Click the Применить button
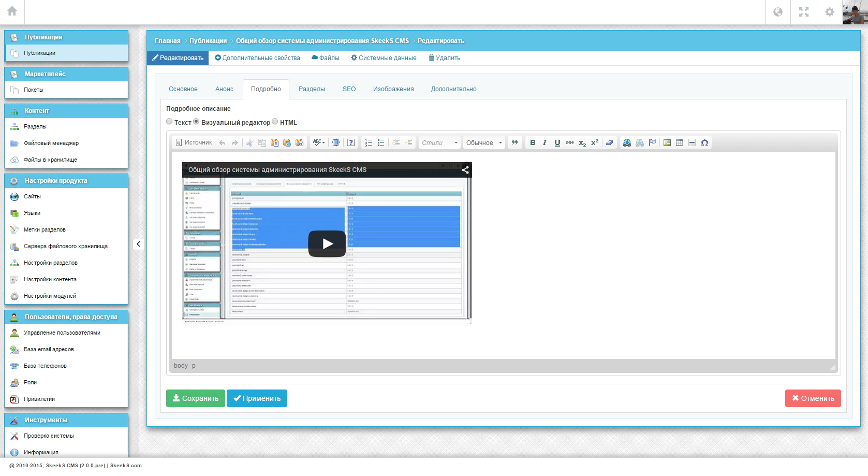Image resolution: width=868 pixels, height=476 pixels. [x=257, y=398]
